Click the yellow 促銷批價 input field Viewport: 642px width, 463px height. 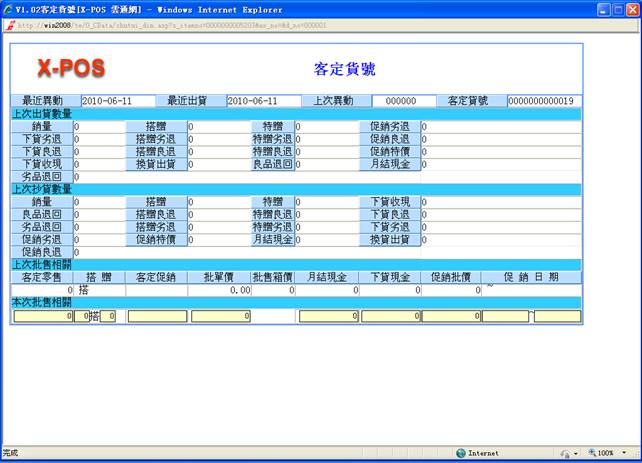click(450, 316)
